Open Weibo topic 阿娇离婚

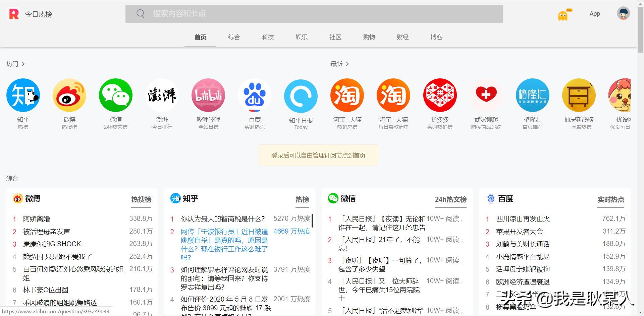(x=37, y=219)
